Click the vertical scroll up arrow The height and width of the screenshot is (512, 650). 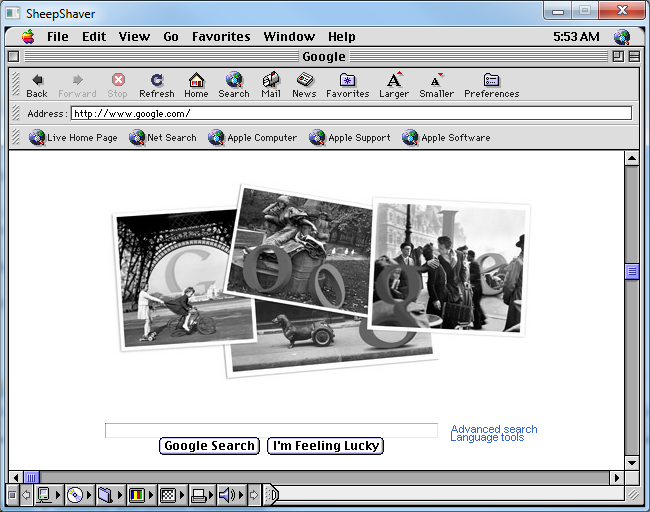tap(632, 158)
